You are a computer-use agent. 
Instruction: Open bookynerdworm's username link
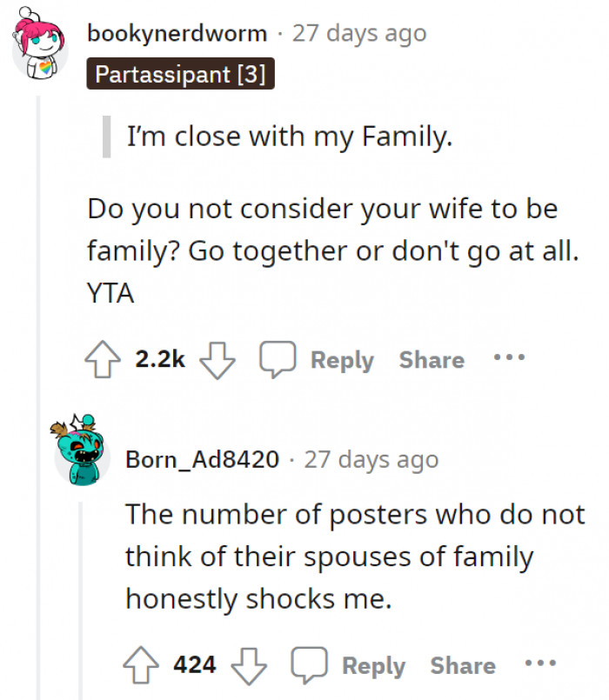coord(176,33)
